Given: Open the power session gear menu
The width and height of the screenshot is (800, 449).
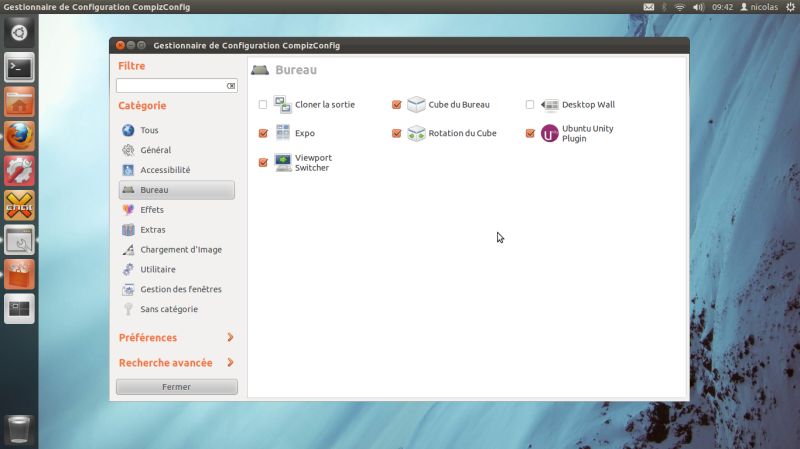Looking at the screenshot, I should coord(790,7).
